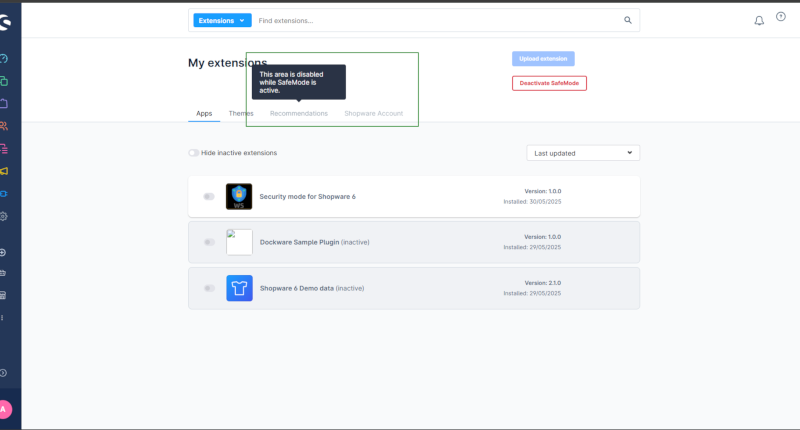Click the Hide inactive extensions label
The height and width of the screenshot is (430, 800).
(239, 153)
